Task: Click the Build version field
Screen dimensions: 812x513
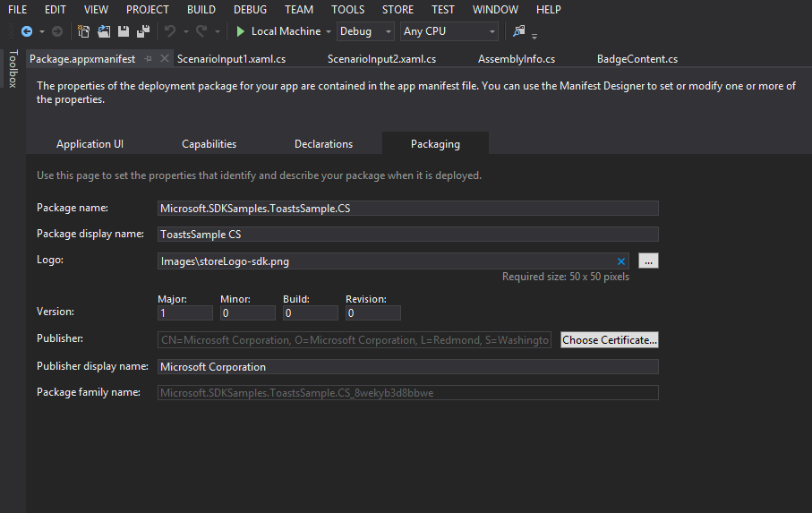Action: (x=310, y=312)
